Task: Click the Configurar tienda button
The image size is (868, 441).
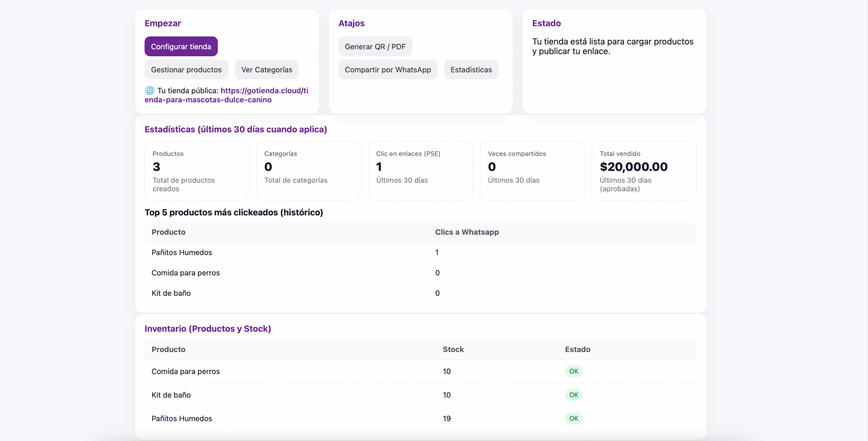Action: coord(181,46)
